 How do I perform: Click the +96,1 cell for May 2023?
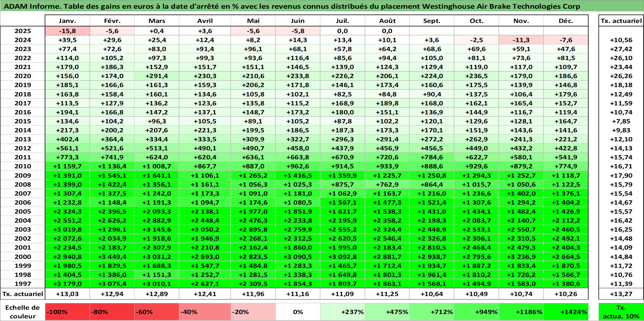[x=253, y=49]
